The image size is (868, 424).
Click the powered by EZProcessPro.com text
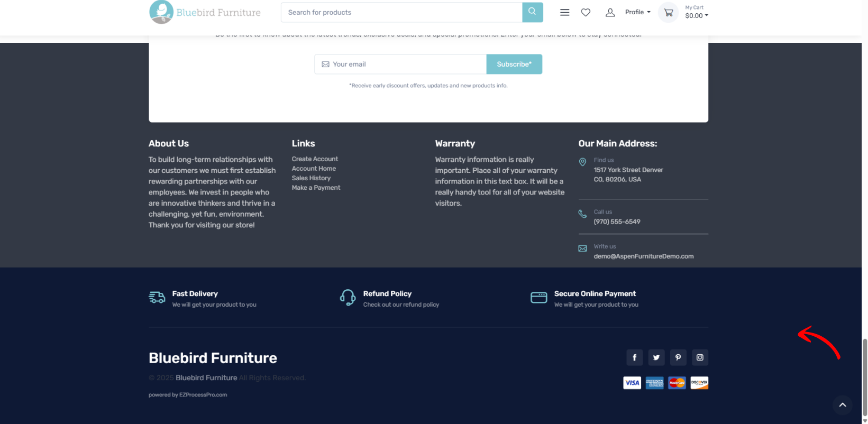[188, 394]
